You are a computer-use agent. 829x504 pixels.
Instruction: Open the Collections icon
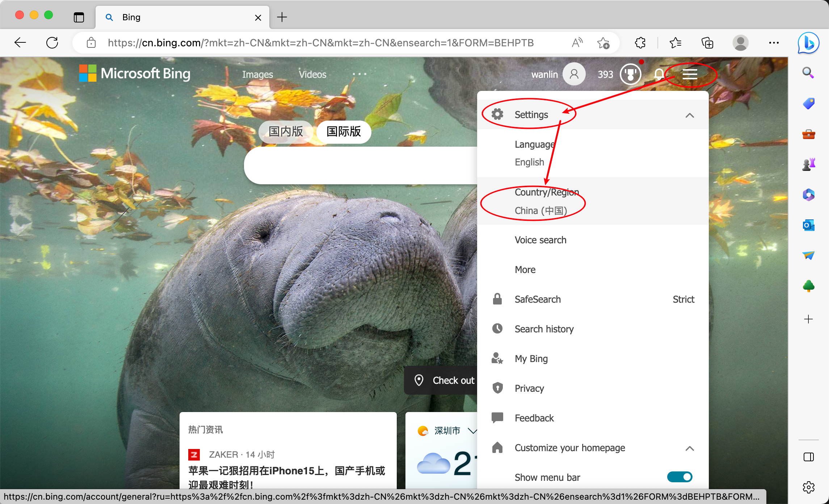(x=707, y=43)
